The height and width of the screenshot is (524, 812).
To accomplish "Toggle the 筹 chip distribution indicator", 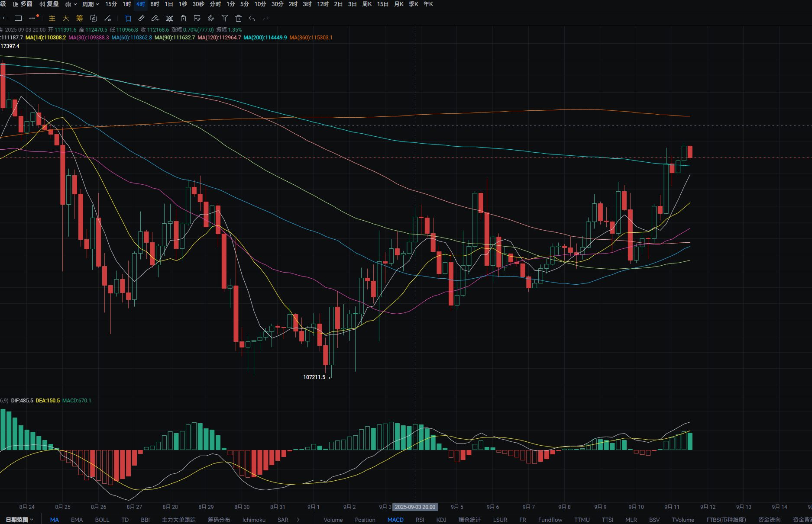I will [x=80, y=18].
